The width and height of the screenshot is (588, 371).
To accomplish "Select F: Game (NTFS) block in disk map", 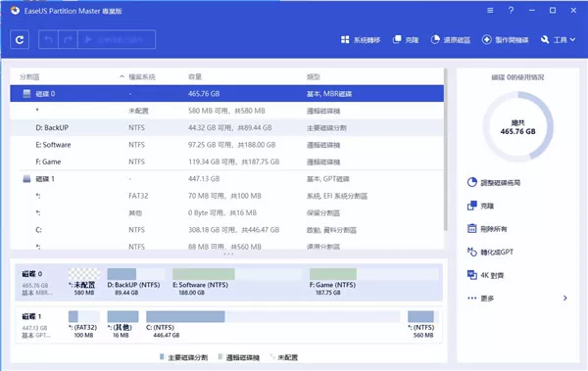I will [374, 282].
